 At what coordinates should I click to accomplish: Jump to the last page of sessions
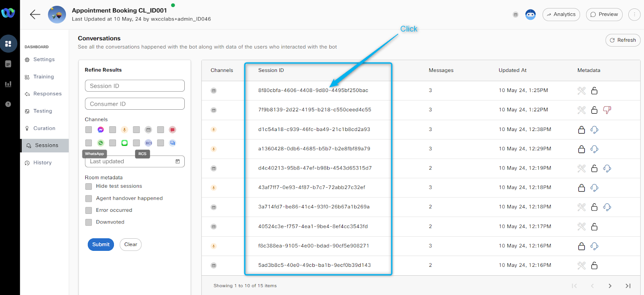coord(628,286)
